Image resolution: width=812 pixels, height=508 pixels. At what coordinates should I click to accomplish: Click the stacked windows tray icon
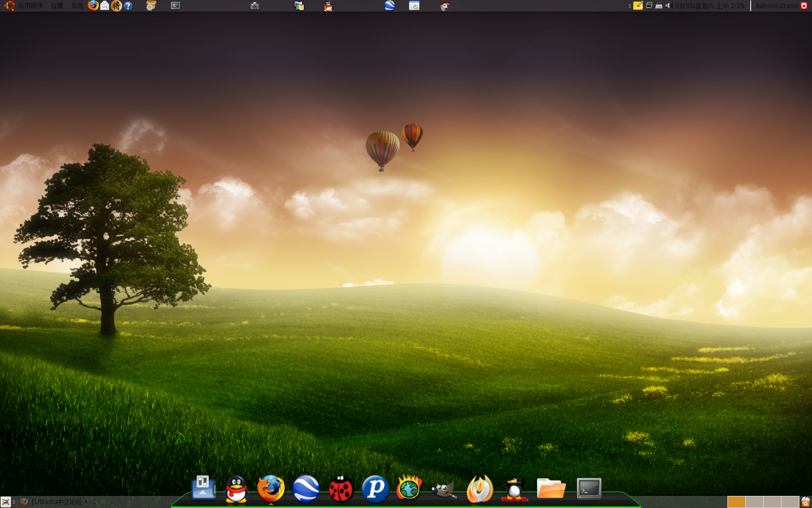(649, 6)
